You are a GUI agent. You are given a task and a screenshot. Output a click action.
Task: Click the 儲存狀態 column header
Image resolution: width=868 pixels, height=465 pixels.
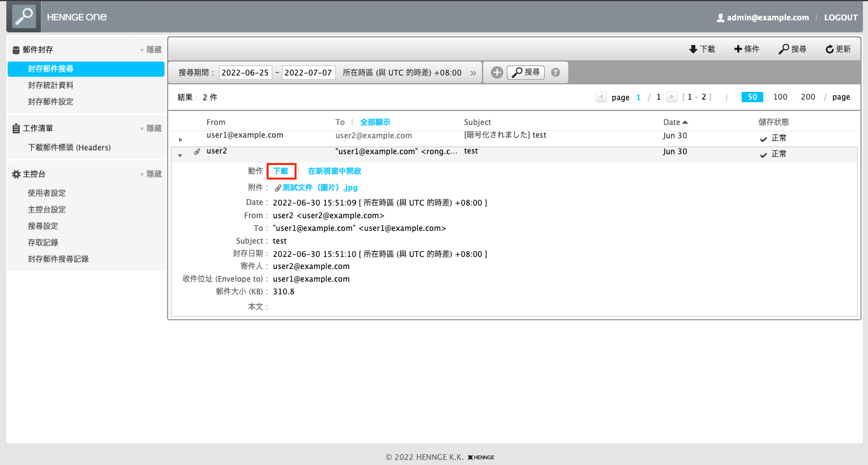773,122
